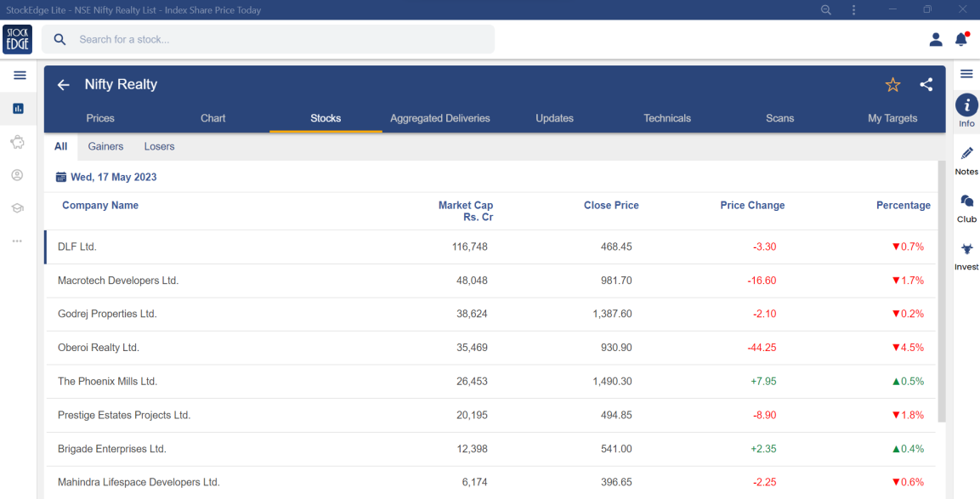Switch to the Aggregated Deliveries tab
The width and height of the screenshot is (980, 499).
click(x=440, y=118)
